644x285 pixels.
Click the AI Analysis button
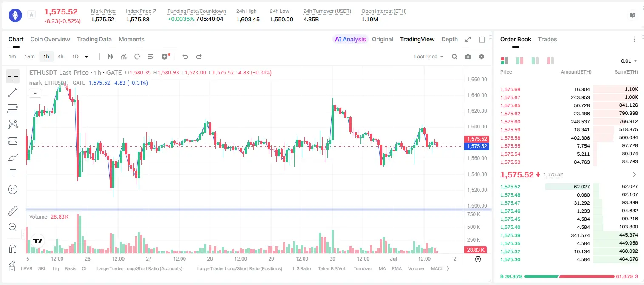tap(350, 39)
